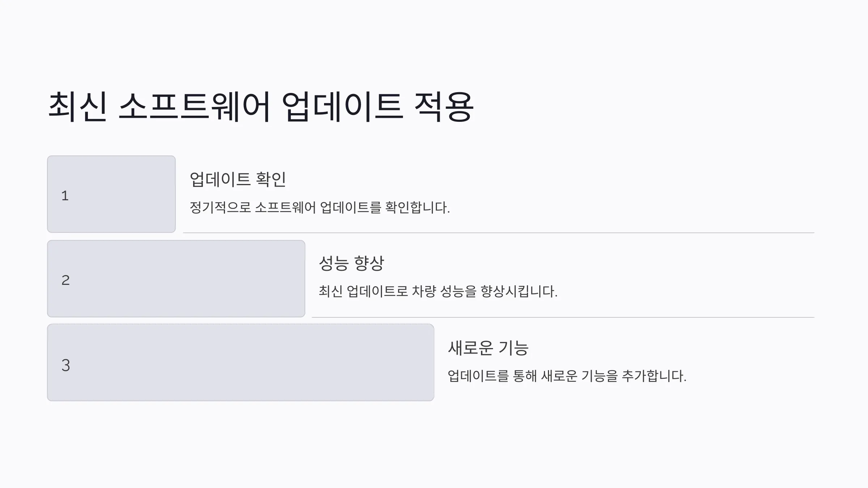Click the divider line under step two text
868x488 pixels.
(563, 317)
